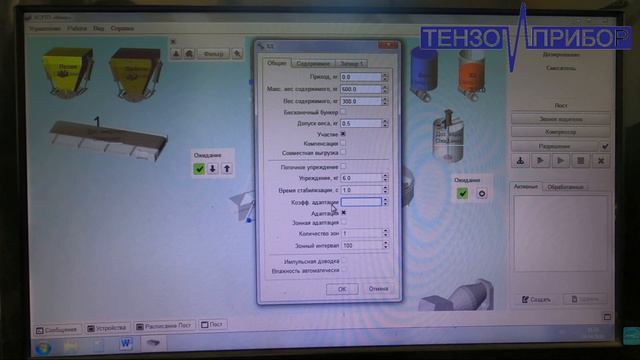Click the load icon below Разрешение button
640x360 pixels.
(520, 161)
